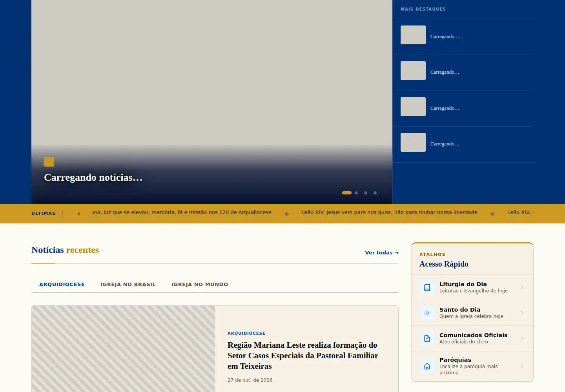The height and width of the screenshot is (392, 565).
Task: Go to the third carousel slide dot
Action: click(366, 193)
